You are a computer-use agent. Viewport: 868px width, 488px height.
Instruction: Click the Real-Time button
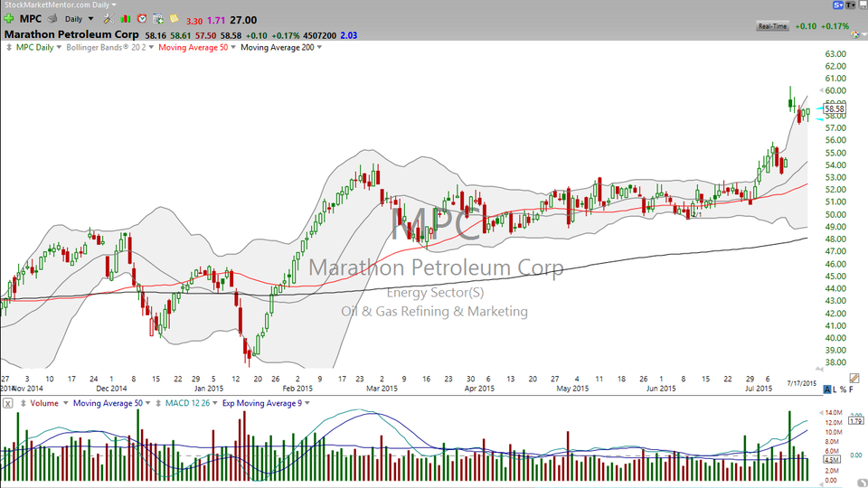tap(772, 26)
